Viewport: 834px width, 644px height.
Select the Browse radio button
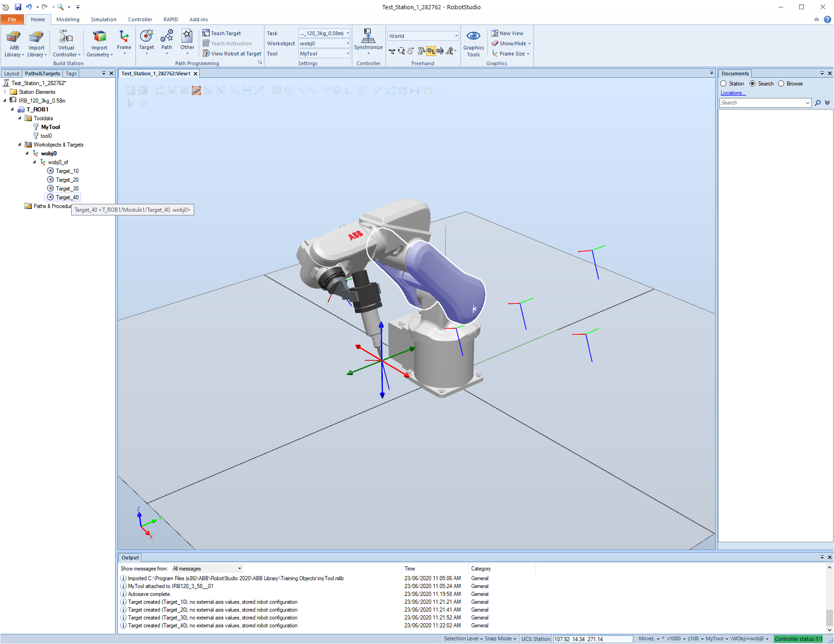point(781,84)
